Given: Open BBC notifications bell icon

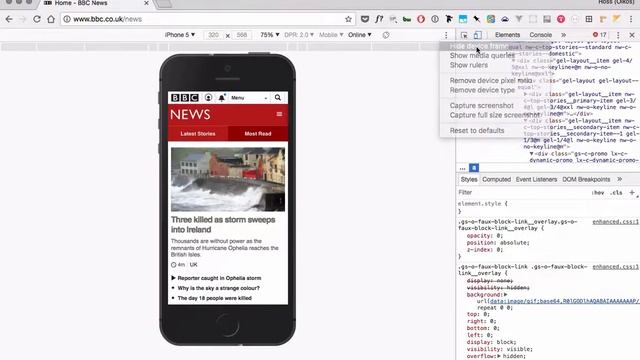Looking at the screenshot, I should click(222, 98).
